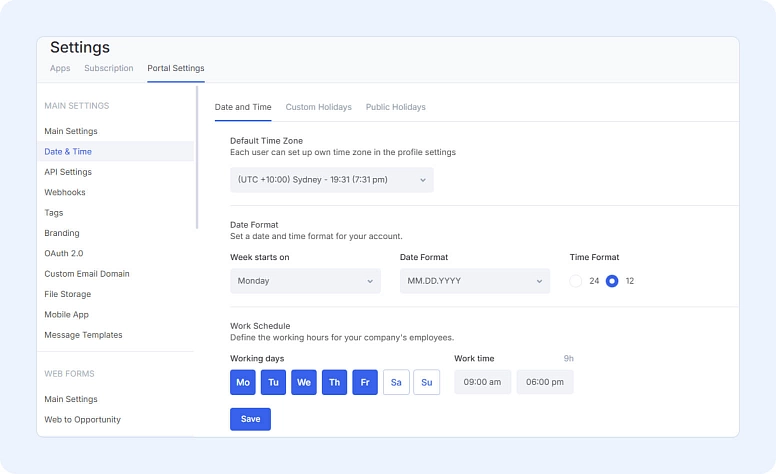Toggle Saturday working day
This screenshot has width=776, height=474.
(x=396, y=382)
